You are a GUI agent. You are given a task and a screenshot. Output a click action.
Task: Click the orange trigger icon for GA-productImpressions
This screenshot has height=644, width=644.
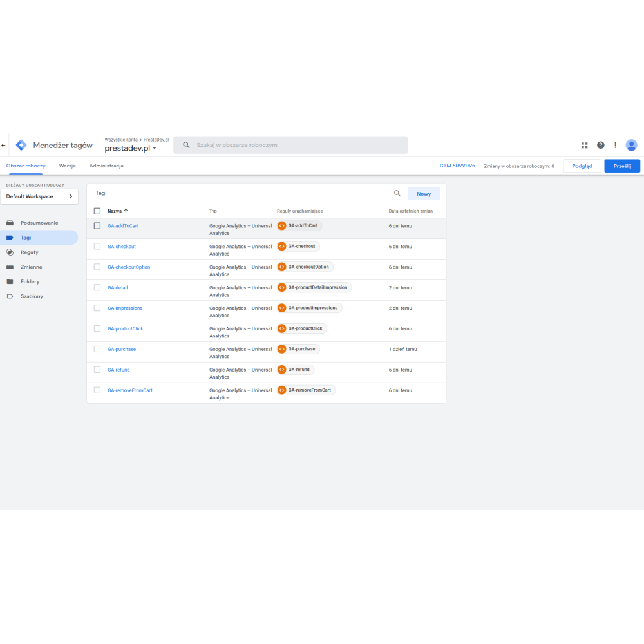(x=282, y=308)
